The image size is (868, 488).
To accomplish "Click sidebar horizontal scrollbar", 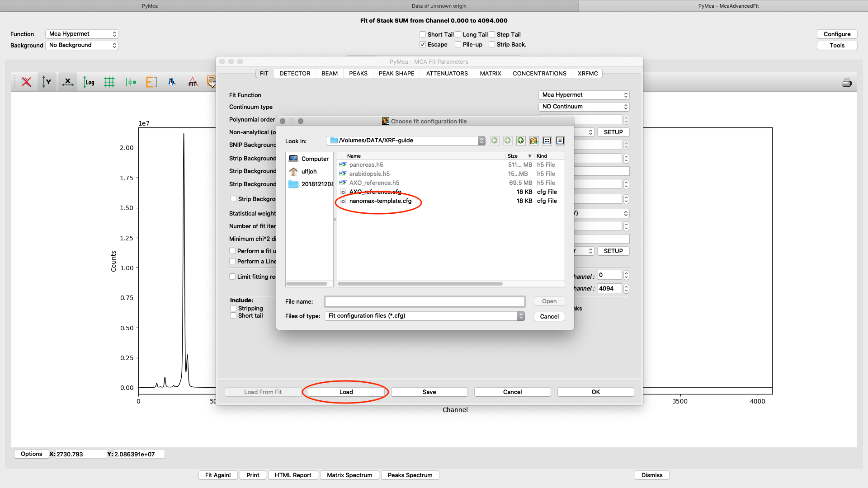I will pos(307,284).
